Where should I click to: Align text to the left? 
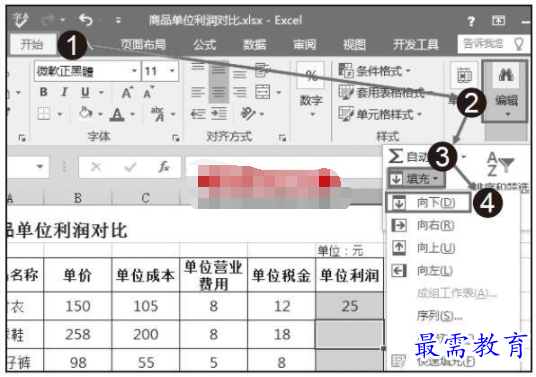click(198, 92)
